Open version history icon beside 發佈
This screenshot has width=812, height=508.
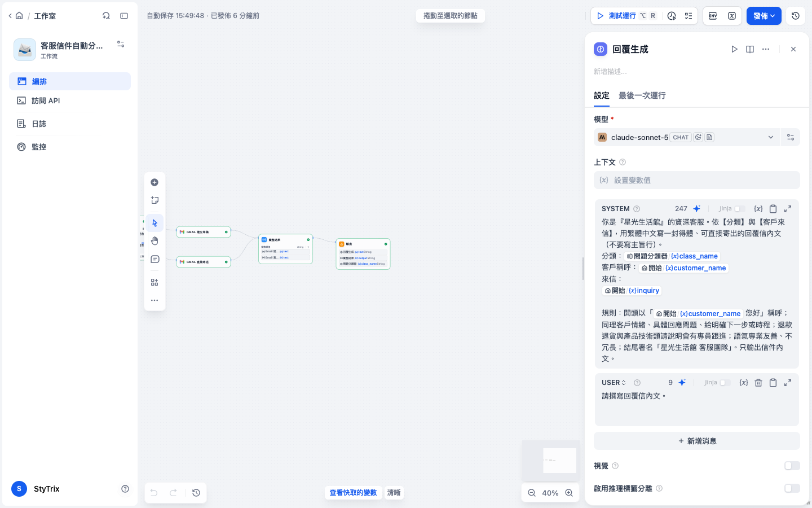(x=796, y=16)
